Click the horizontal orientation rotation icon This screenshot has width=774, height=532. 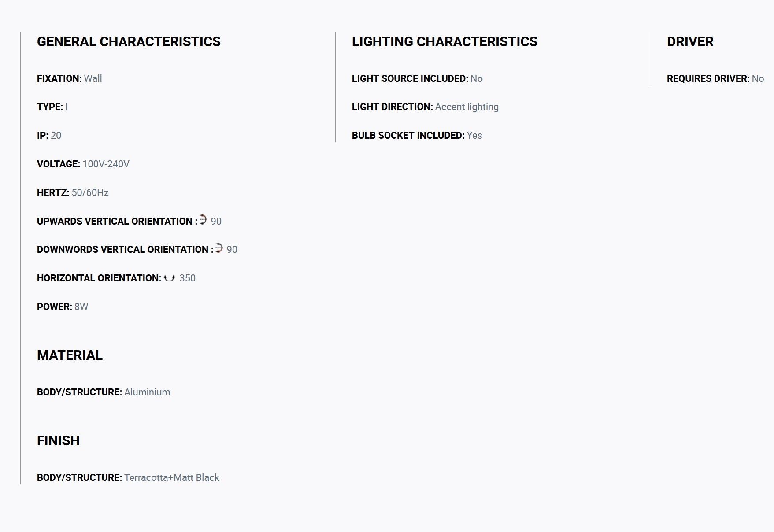[169, 278]
